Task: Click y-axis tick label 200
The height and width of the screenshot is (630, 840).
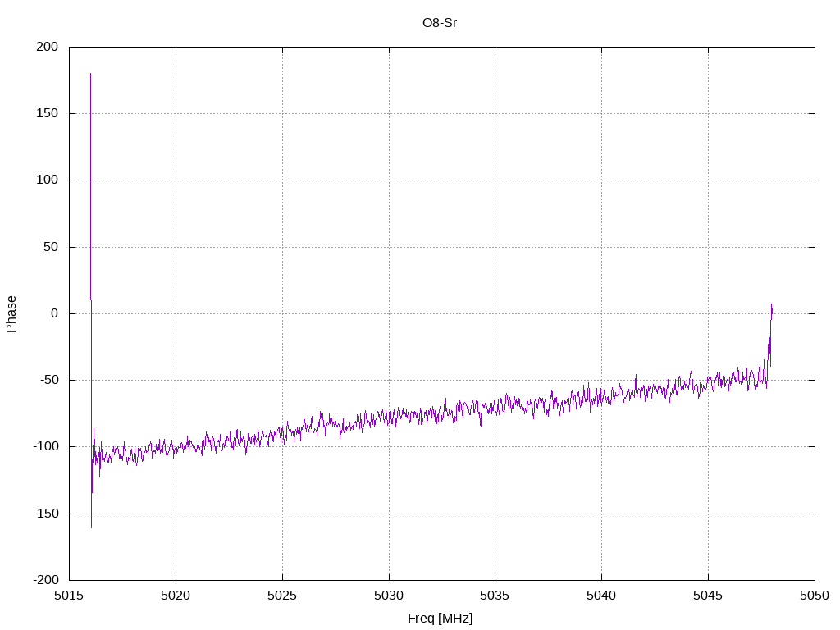Action: pyautogui.click(x=47, y=47)
